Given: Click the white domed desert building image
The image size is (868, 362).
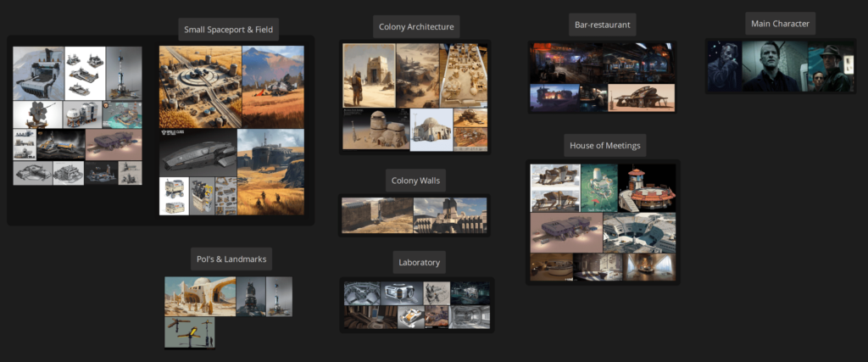Looking at the screenshot, I should [200, 295].
